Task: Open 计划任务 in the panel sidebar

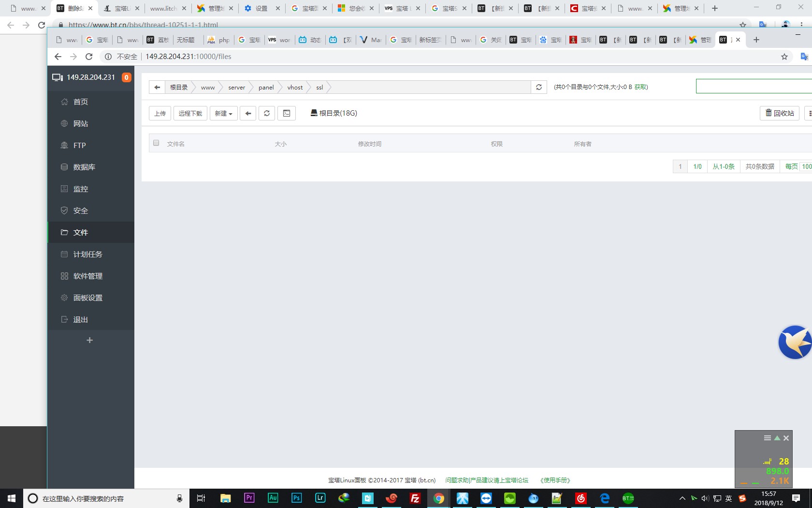Action: tap(91, 254)
